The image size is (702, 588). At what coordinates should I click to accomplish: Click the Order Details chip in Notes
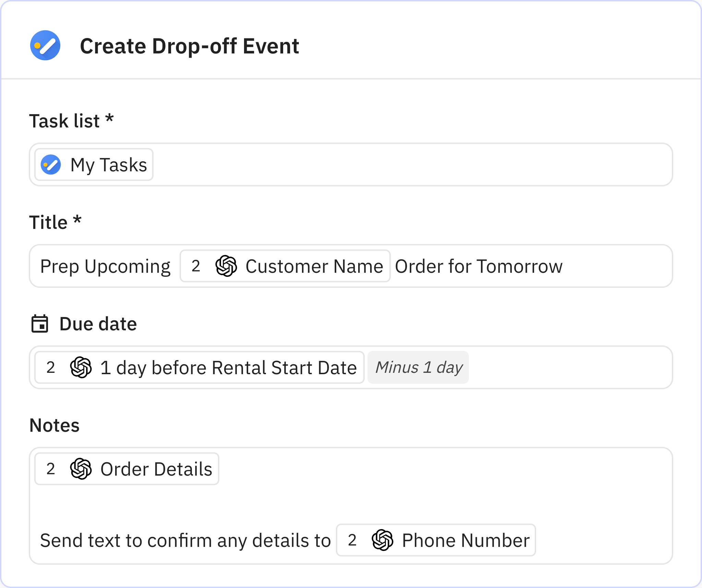pos(127,469)
